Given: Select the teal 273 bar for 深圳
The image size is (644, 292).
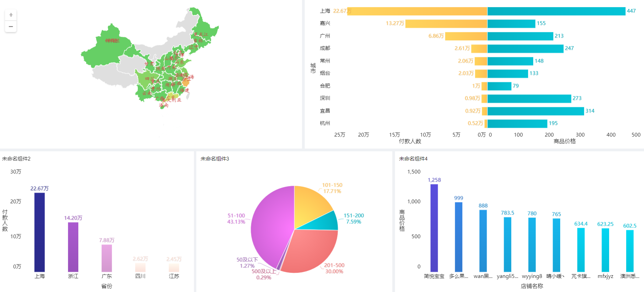Looking at the screenshot, I should [x=529, y=99].
